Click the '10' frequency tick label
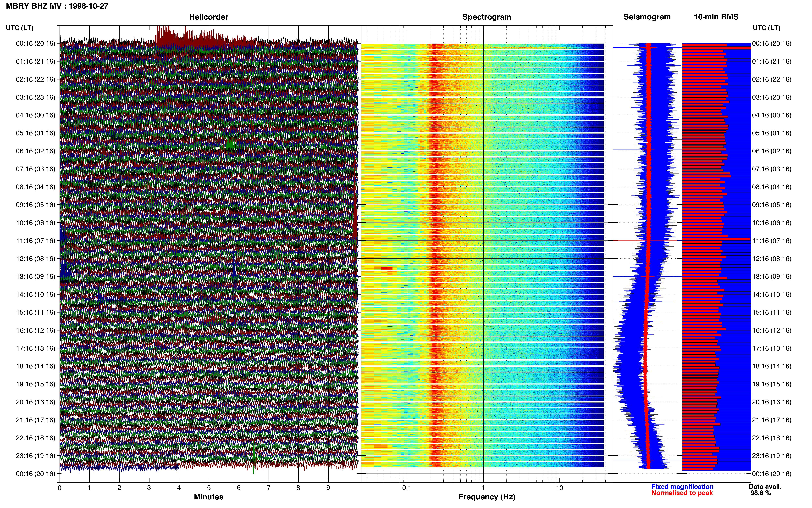Screen dimensions: 812x508 pyautogui.click(x=559, y=487)
